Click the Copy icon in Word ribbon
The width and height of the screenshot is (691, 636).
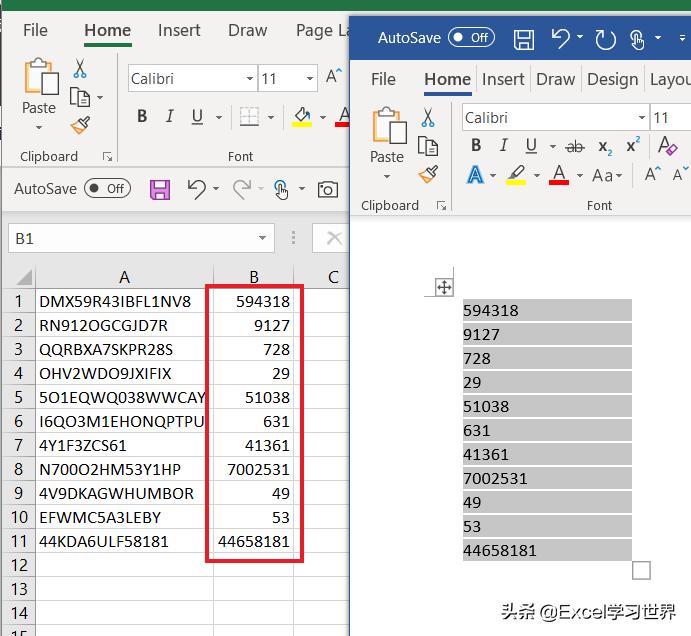[427, 146]
